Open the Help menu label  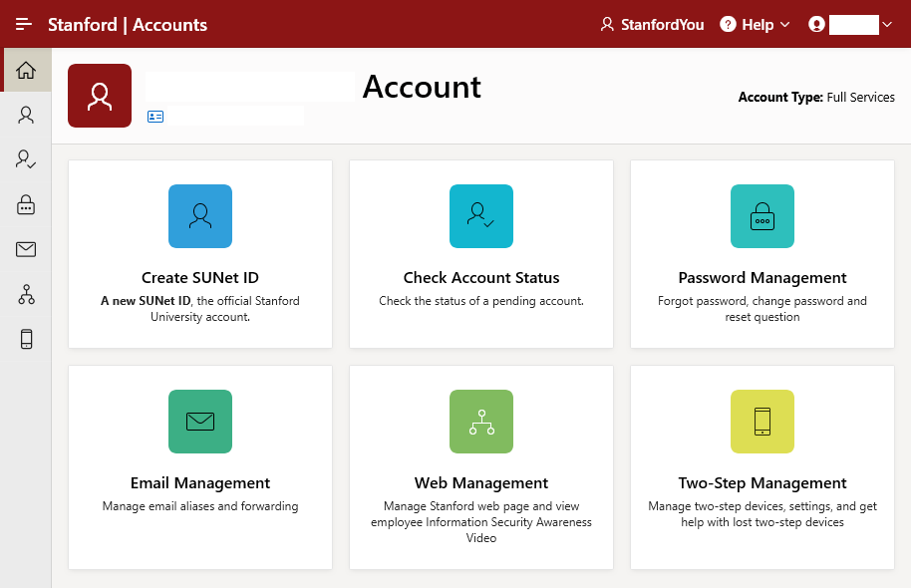(758, 25)
